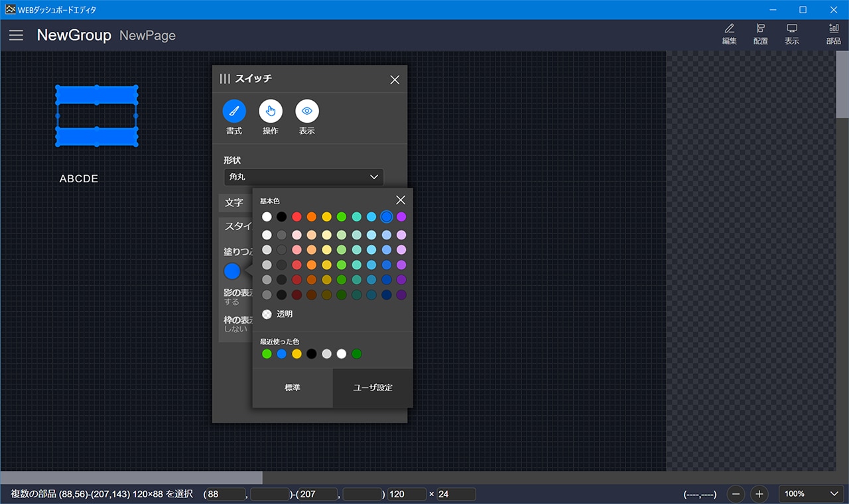
Task: Choose the yellow recently used color
Action: click(296, 354)
